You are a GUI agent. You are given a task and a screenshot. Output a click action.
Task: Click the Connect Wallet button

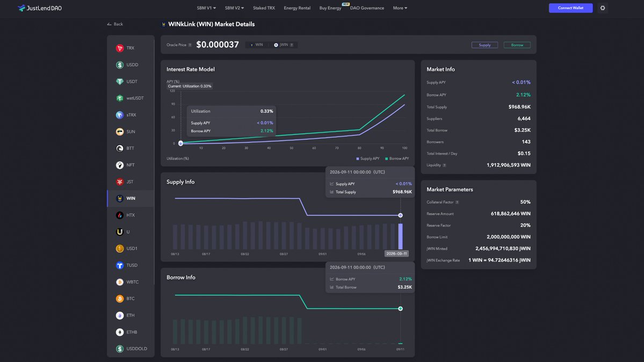570,8
